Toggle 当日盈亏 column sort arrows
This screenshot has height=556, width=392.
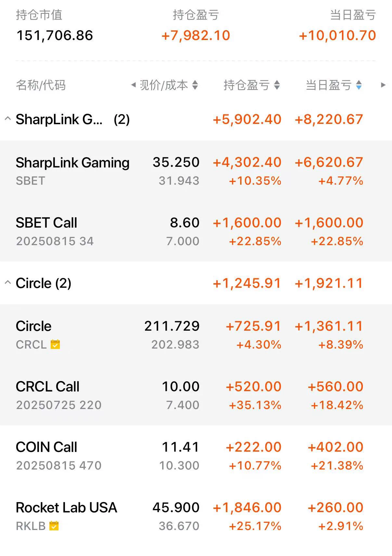(359, 85)
